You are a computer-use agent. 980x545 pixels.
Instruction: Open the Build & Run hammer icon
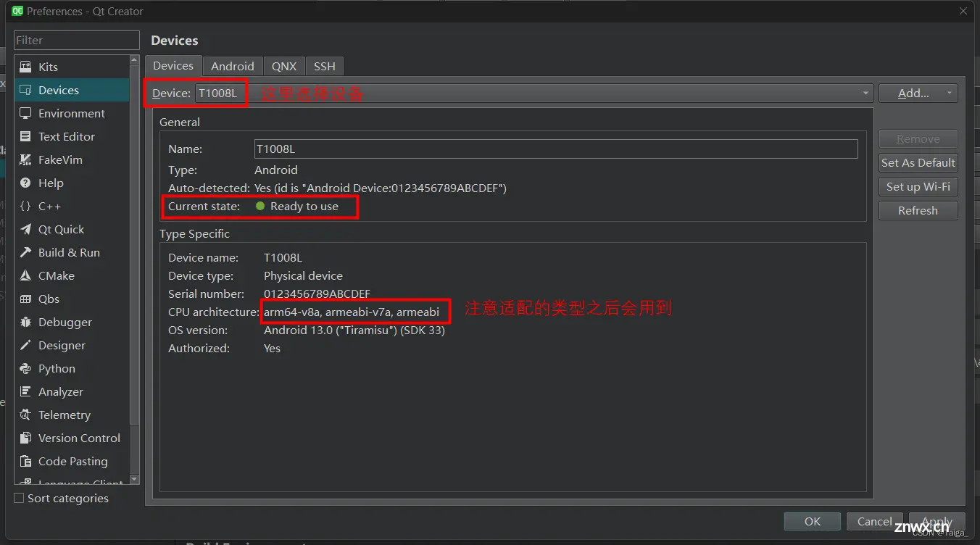click(x=26, y=252)
